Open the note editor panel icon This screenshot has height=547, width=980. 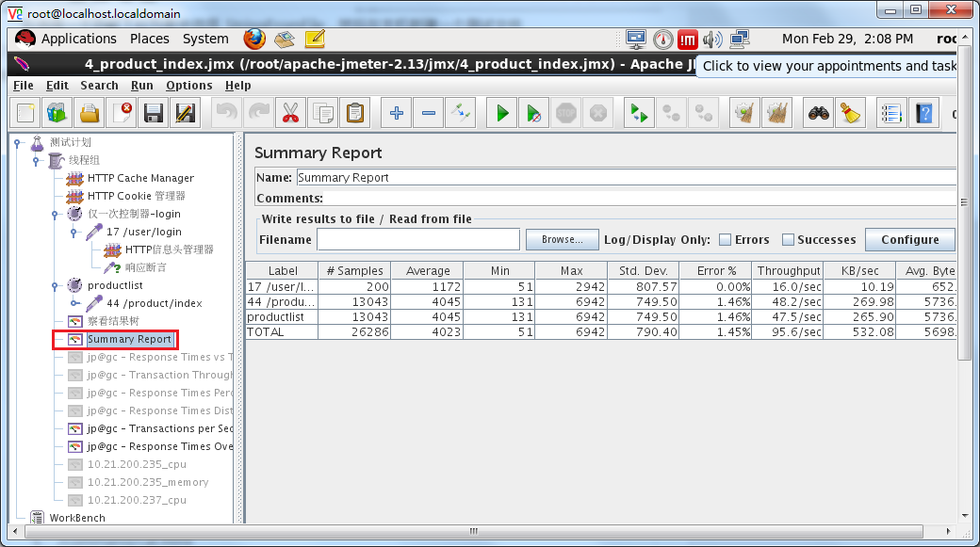pyautogui.click(x=315, y=39)
